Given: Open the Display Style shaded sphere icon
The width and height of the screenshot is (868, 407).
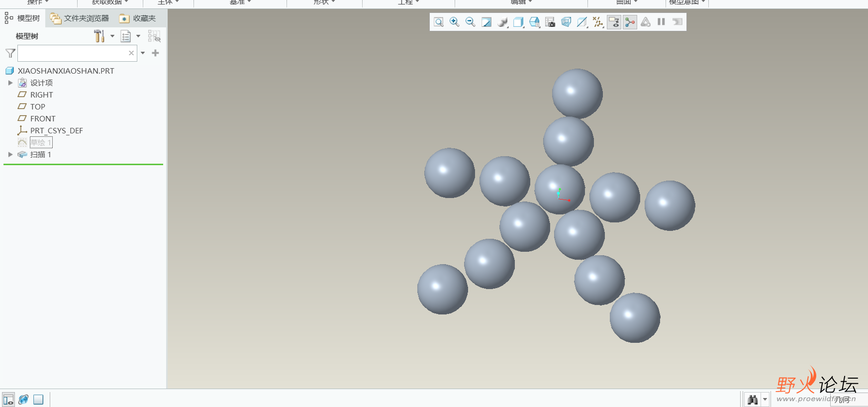Looking at the screenshot, I should pos(502,22).
